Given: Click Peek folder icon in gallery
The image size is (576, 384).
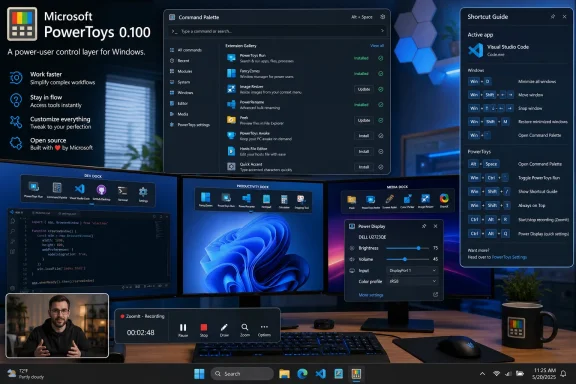Looking at the screenshot, I should (x=231, y=120).
